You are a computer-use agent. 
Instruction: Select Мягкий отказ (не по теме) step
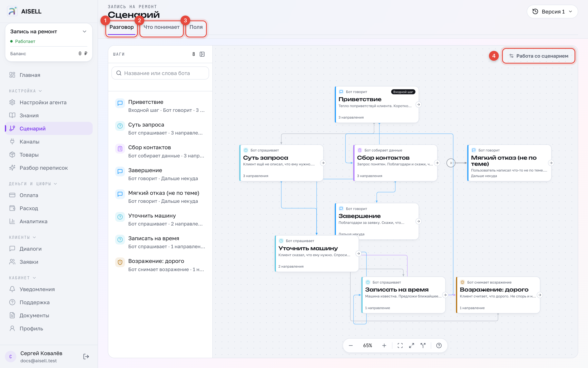[160, 197]
